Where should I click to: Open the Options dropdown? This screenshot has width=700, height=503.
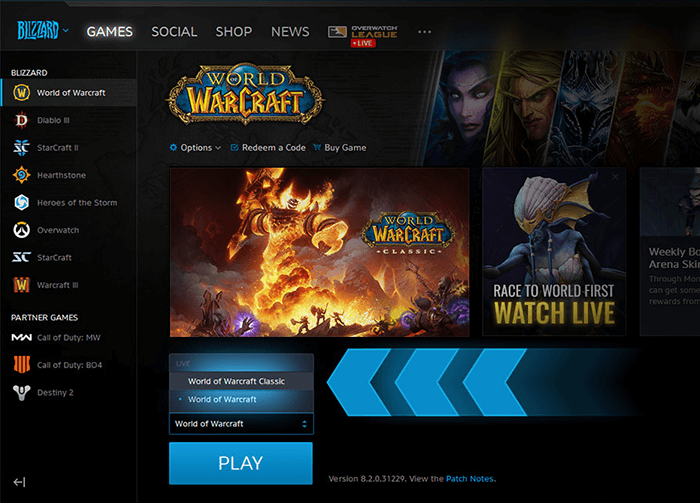tap(196, 148)
